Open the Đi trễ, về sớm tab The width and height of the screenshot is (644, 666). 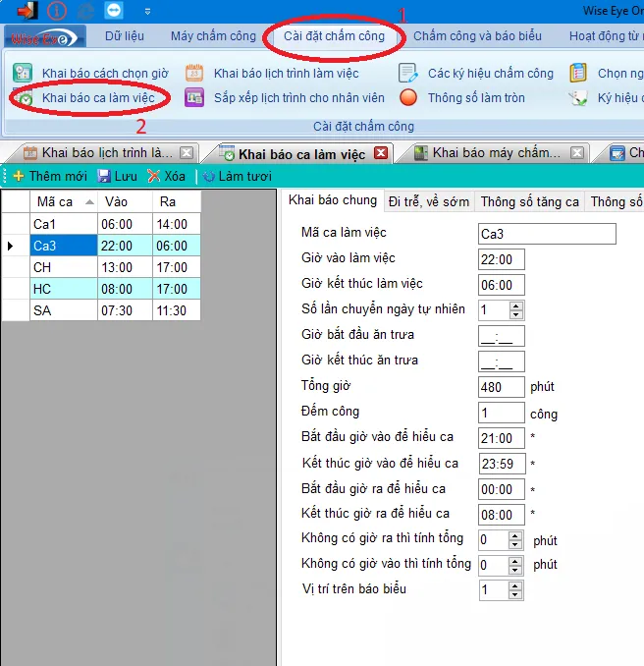(429, 201)
